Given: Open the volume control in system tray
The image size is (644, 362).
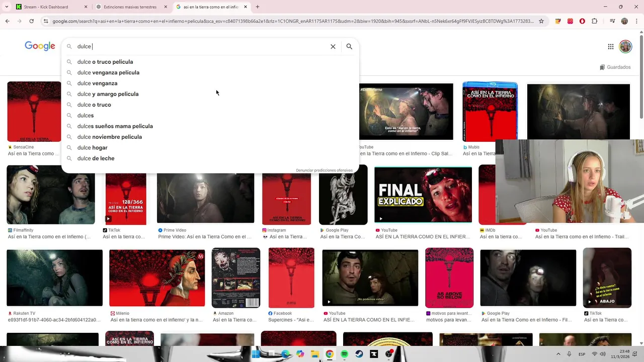Looking at the screenshot, I should (x=603, y=354).
